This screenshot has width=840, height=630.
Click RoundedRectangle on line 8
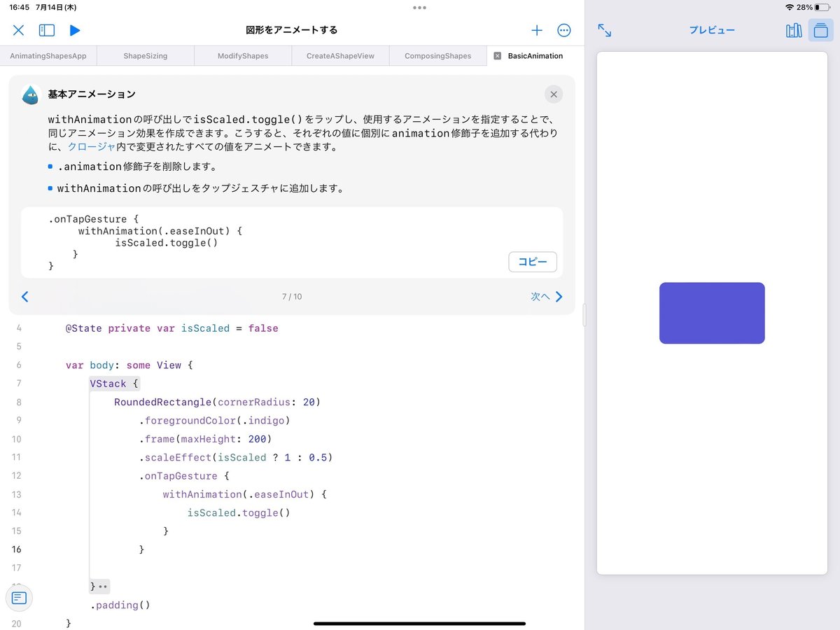point(163,402)
